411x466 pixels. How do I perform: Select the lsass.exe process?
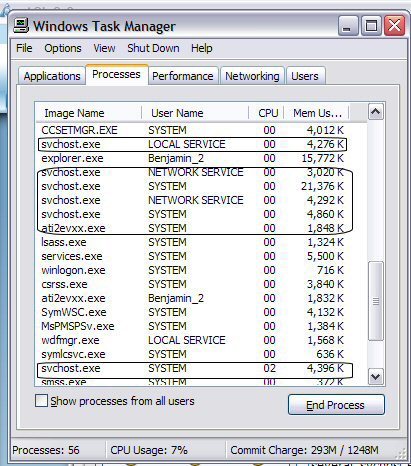(x=201, y=242)
